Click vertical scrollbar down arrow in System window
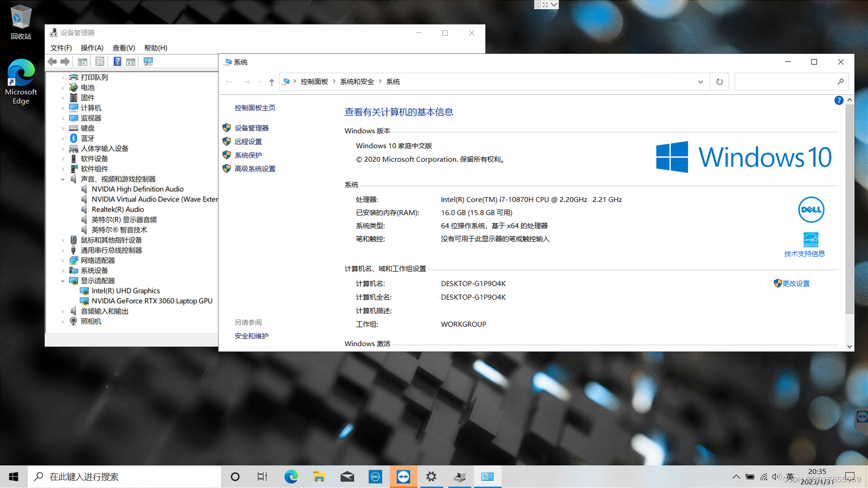Image resolution: width=868 pixels, height=488 pixels. 850,347
